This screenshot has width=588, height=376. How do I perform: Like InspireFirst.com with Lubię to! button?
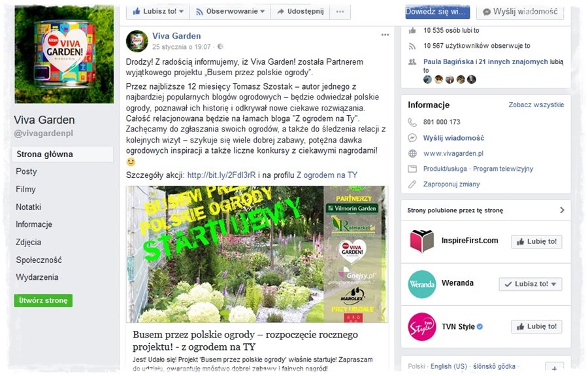pos(537,242)
